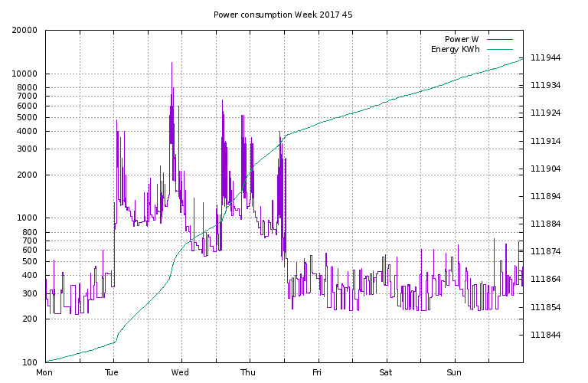This screenshot has height=383, width=588.
Task: Click the green Energy KWh legend line sample
Action: (499, 49)
